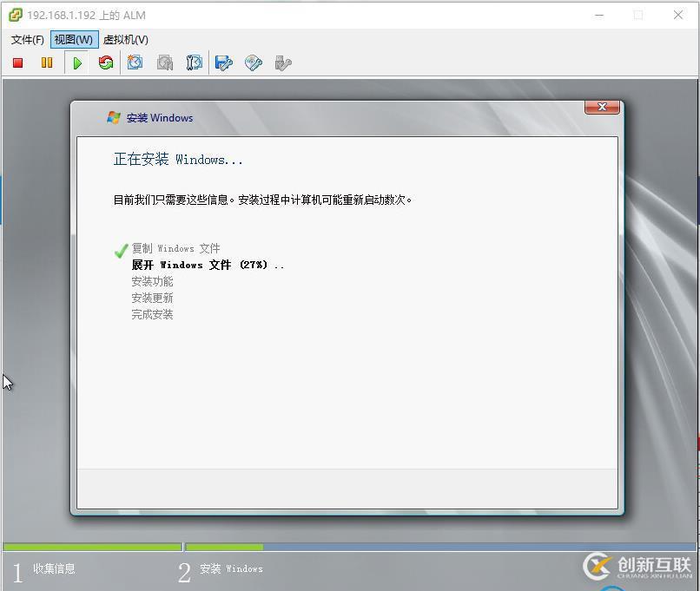Open the 文件(F) menu
The width and height of the screenshot is (700, 591).
click(27, 39)
